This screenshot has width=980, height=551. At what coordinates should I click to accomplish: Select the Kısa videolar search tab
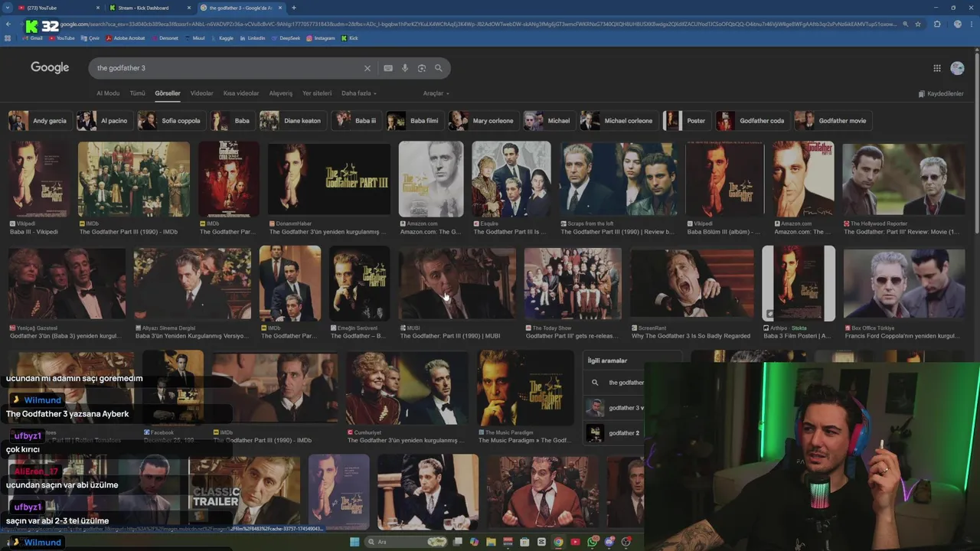pos(241,93)
